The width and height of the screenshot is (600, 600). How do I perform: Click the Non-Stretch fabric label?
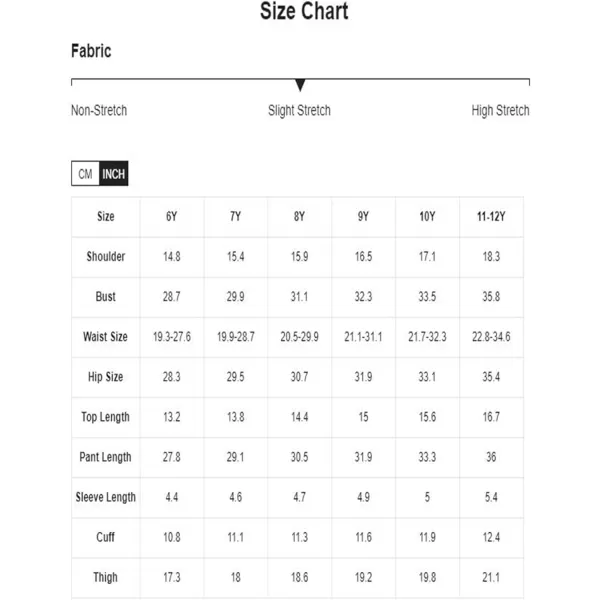tap(99, 110)
